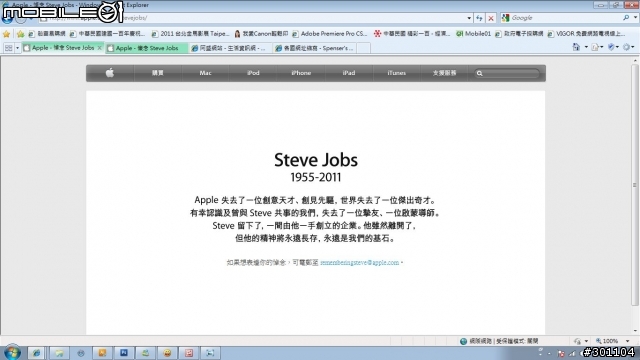Viewport: 640px width, 360px height.
Task: Open the iPad section in Apple navigation
Action: click(349, 73)
